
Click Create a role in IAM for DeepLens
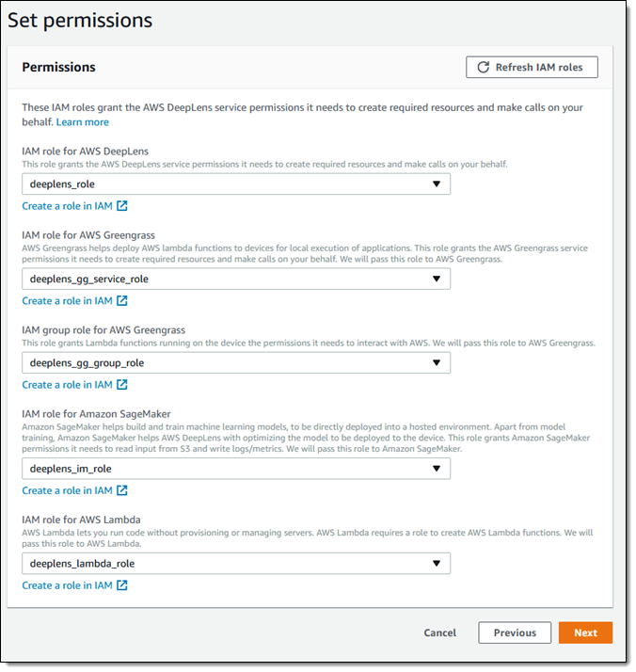[68, 206]
